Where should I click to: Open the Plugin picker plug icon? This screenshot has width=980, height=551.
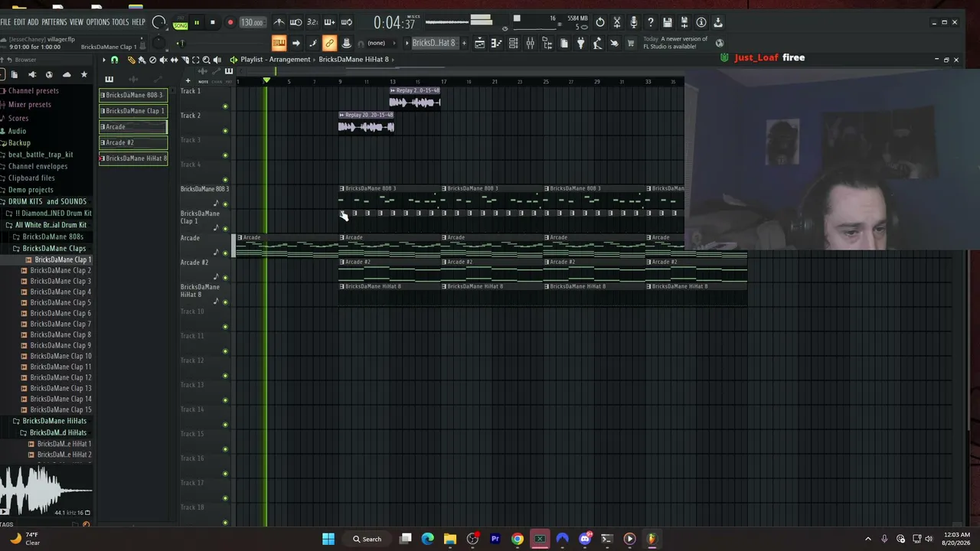580,43
